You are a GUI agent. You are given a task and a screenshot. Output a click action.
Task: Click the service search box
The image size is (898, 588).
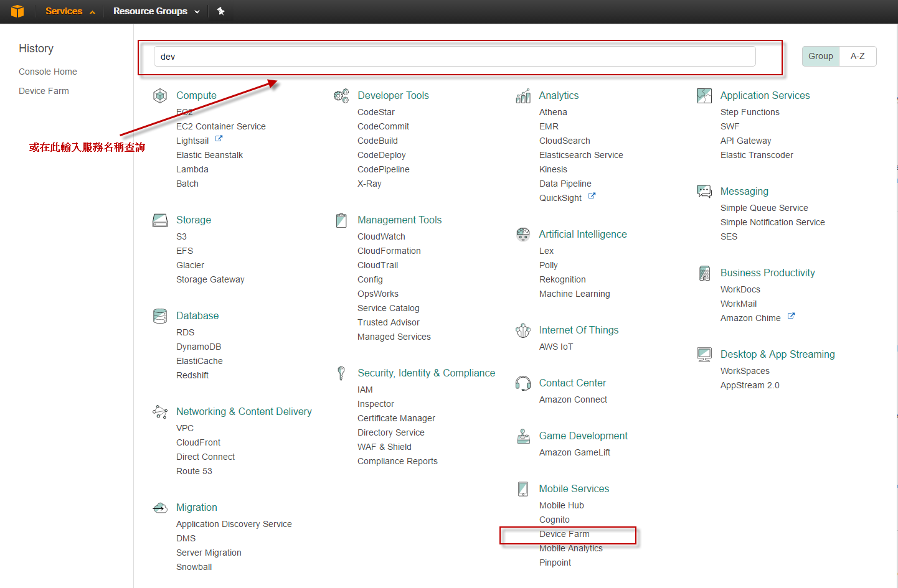click(455, 57)
